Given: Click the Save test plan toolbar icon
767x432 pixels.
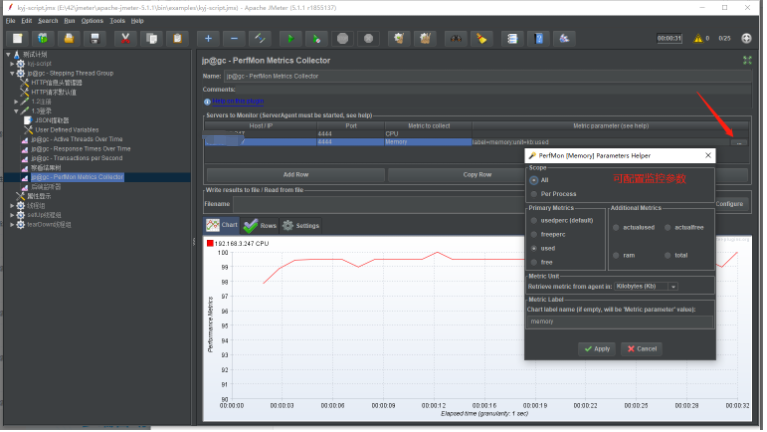Looking at the screenshot, I should [95, 39].
